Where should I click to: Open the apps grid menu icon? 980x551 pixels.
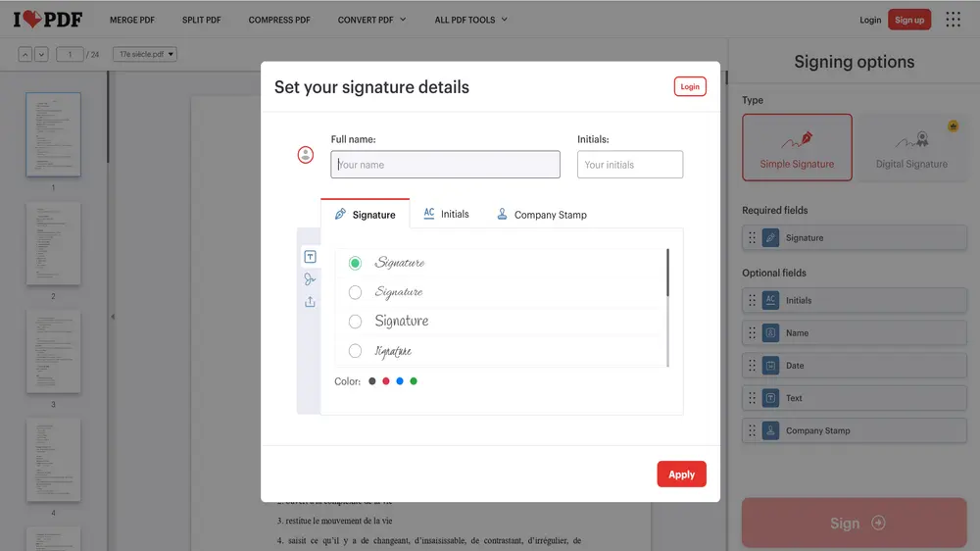point(953,20)
